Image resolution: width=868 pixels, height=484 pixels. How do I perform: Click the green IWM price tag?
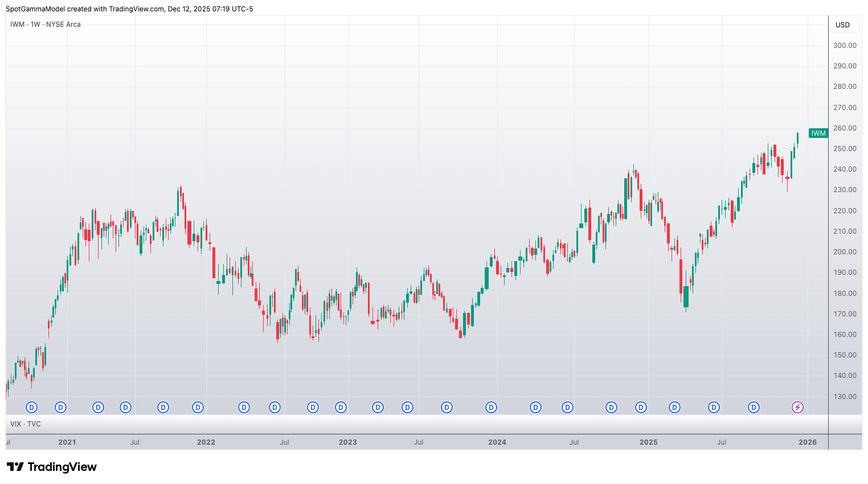[x=818, y=133]
